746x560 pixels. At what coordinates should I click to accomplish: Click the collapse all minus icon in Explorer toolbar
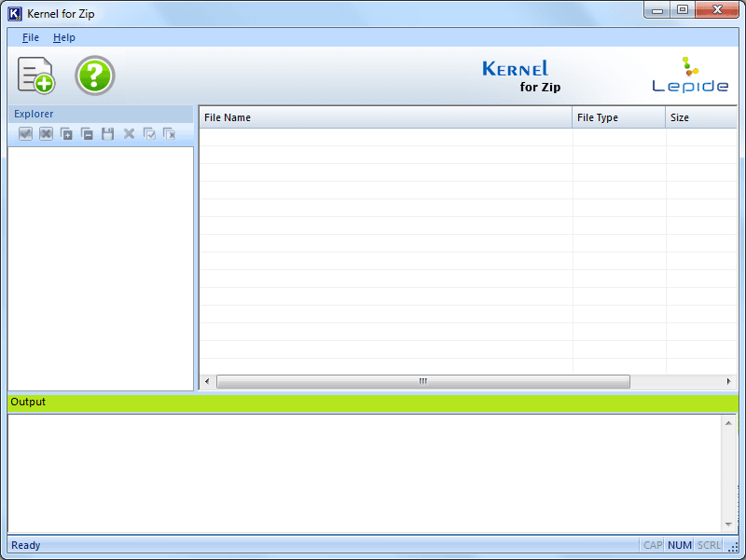[x=87, y=134]
